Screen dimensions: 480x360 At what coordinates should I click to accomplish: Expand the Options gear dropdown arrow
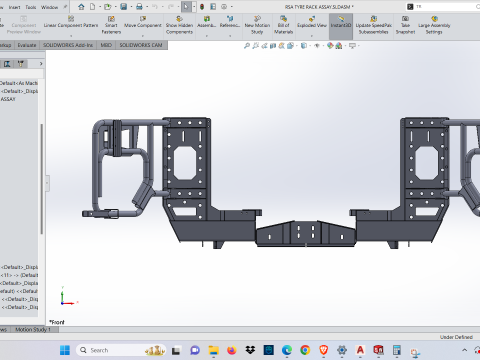(232, 7)
